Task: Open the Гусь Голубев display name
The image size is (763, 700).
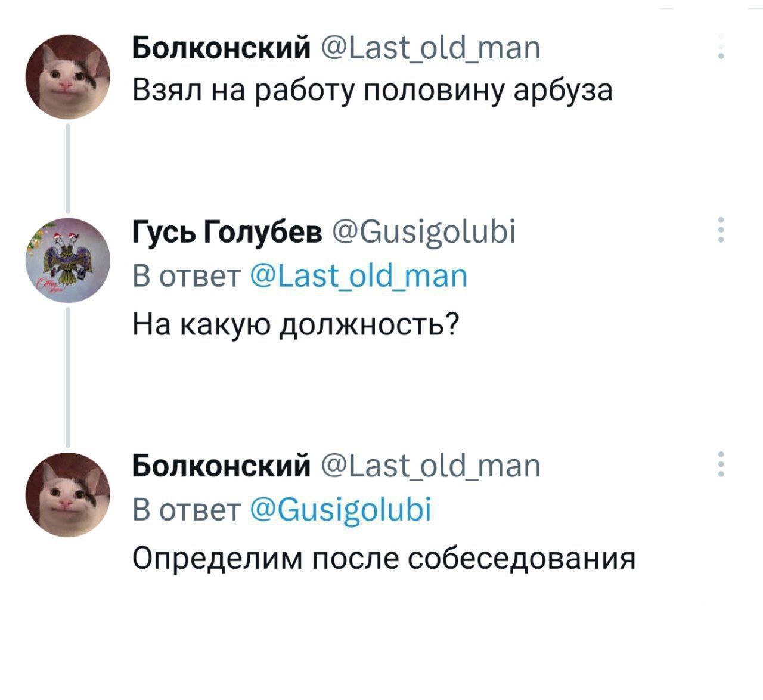Action: [227, 230]
